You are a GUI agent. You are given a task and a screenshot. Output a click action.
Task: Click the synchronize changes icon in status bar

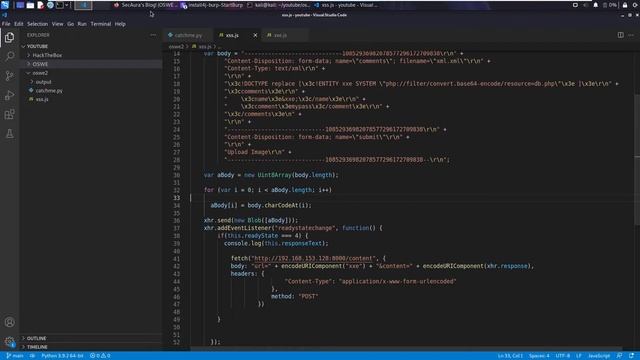pyautogui.click(x=32, y=356)
